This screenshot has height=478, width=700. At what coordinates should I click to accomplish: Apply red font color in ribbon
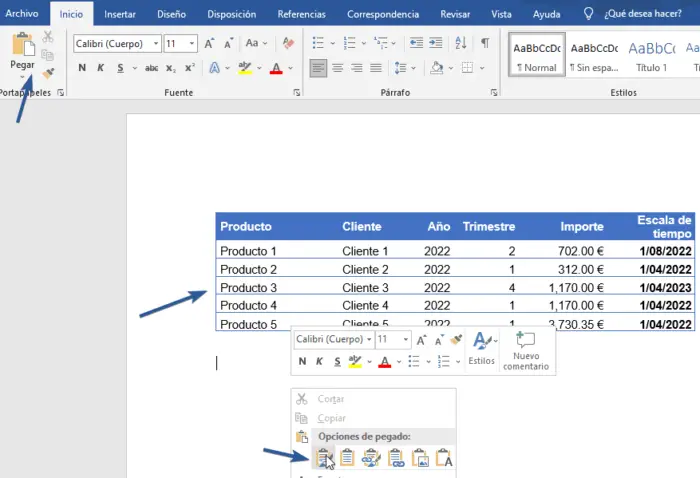pyautogui.click(x=276, y=68)
